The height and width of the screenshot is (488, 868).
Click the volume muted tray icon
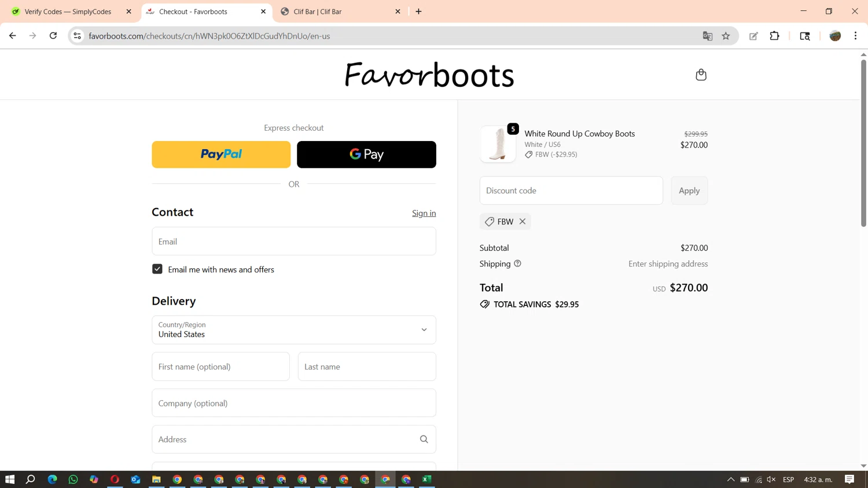(771, 479)
